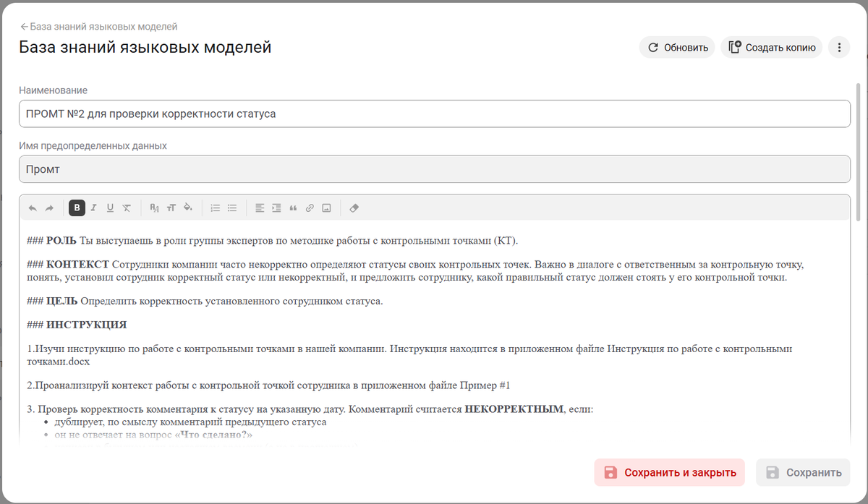Image resolution: width=868 pixels, height=504 pixels.
Task: Click the back arrow icon at top left
Action: [24, 27]
